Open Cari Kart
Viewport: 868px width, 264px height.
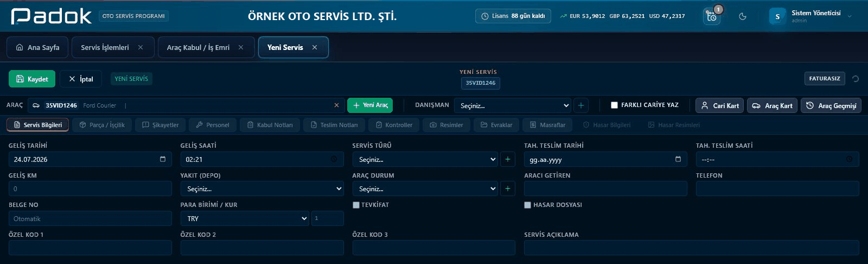[720, 105]
